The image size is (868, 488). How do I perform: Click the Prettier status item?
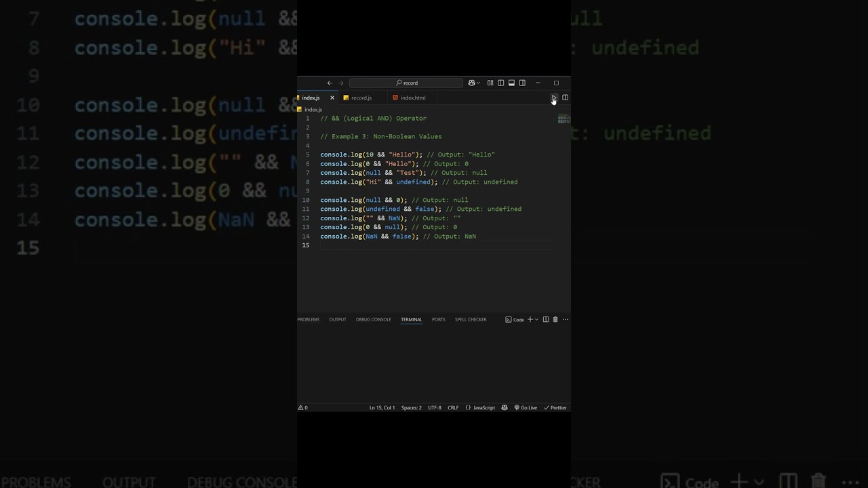click(555, 407)
